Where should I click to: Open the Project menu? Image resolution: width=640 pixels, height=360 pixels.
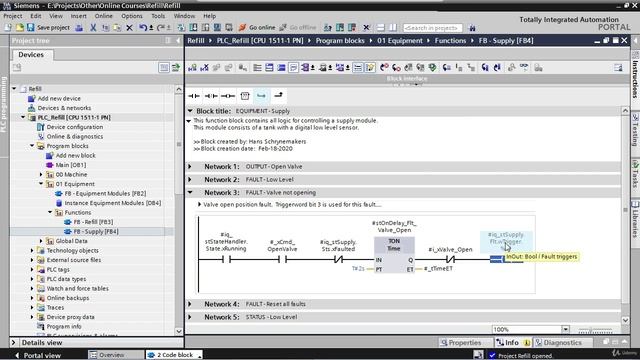tap(13, 16)
